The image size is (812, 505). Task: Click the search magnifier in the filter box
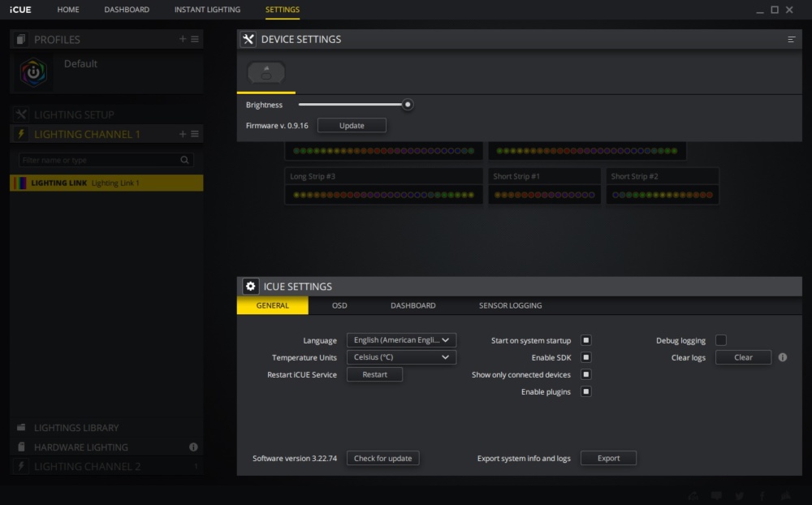click(184, 160)
